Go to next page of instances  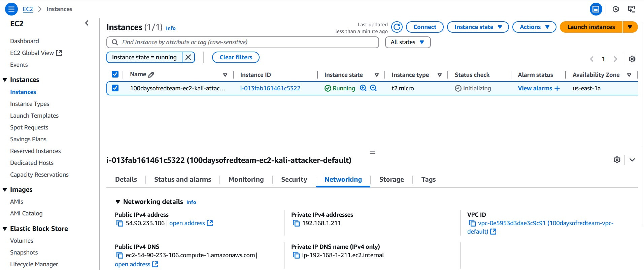(615, 59)
